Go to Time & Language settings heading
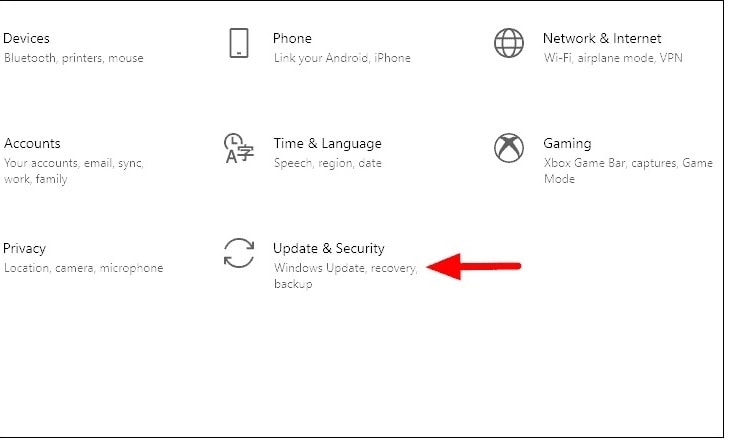 pos(327,144)
